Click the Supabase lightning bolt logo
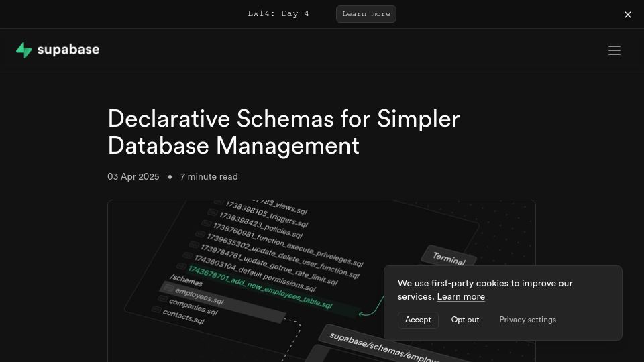Viewport: 644px width, 362px height. [x=24, y=50]
